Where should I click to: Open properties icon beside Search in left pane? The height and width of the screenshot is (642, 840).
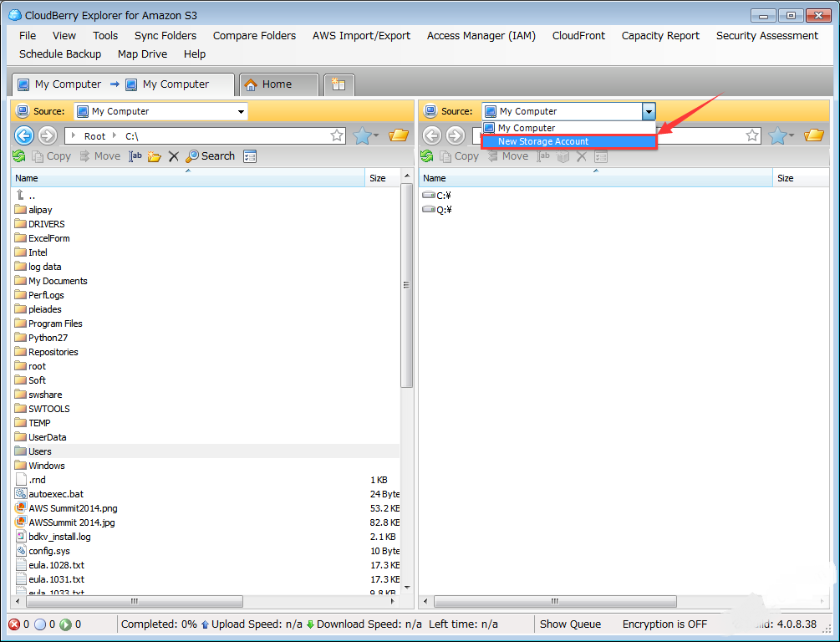point(250,156)
